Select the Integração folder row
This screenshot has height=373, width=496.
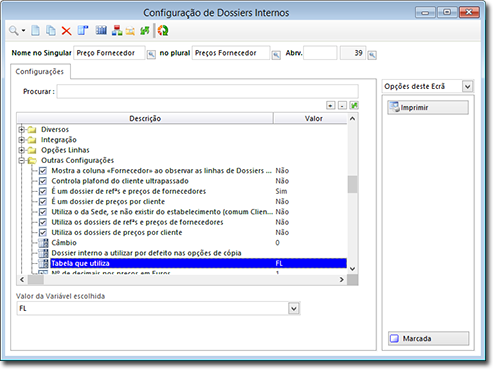[59, 140]
